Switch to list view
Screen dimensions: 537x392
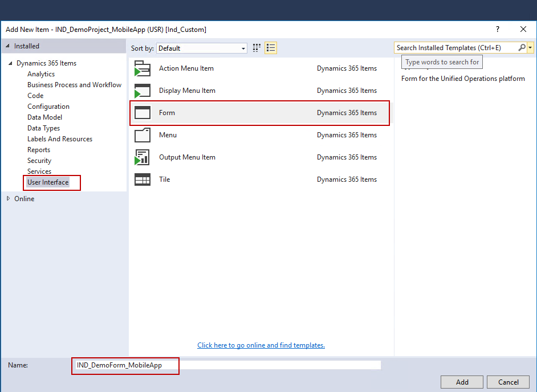point(270,48)
